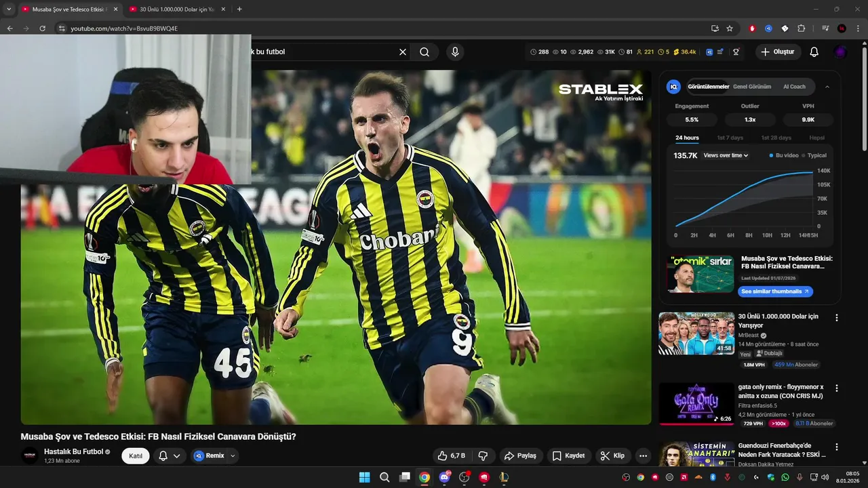Open the site information icon beside the URL

(x=62, y=28)
